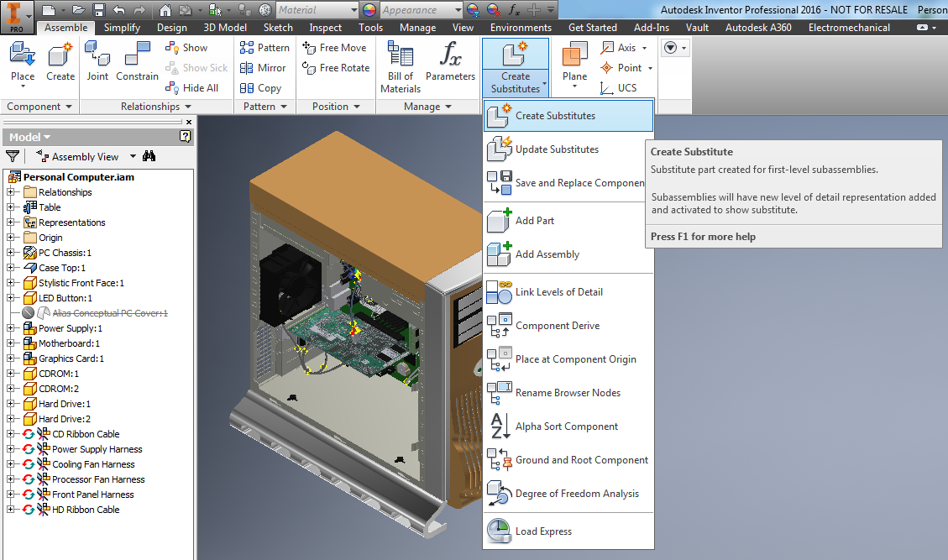Choose Update Substitutes

[x=568, y=149]
